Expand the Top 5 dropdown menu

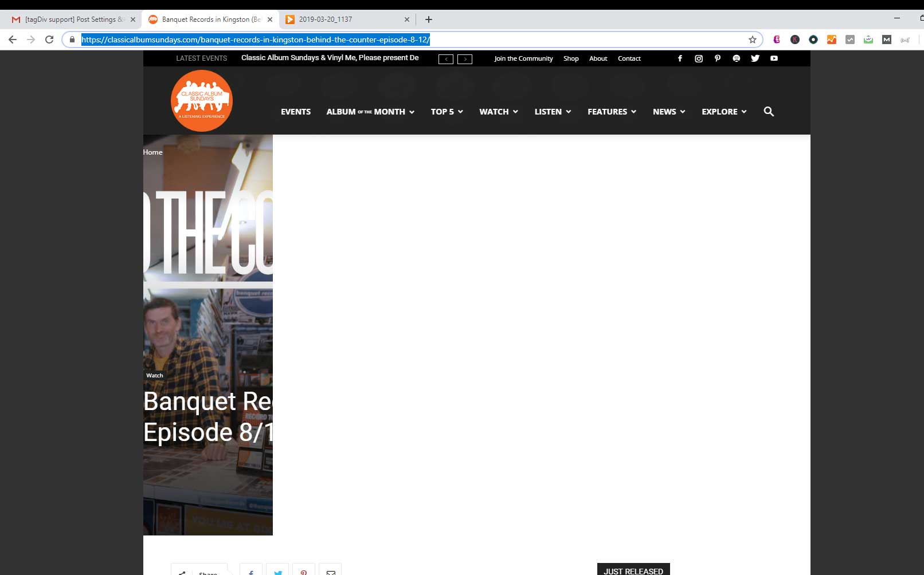(x=447, y=112)
